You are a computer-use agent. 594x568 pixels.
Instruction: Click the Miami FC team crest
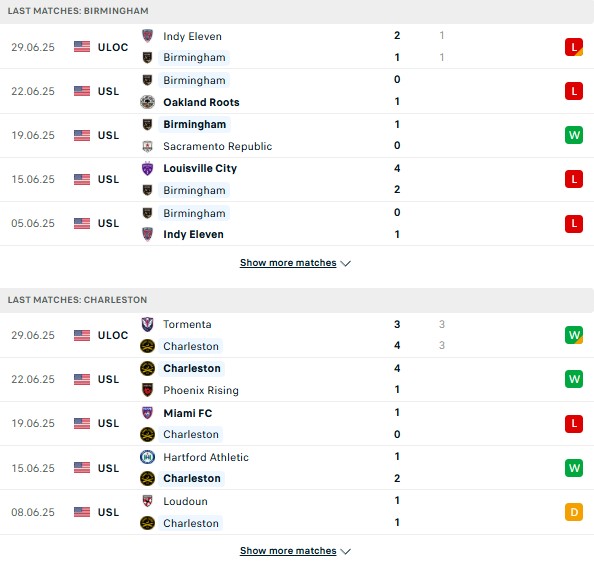pyautogui.click(x=147, y=413)
